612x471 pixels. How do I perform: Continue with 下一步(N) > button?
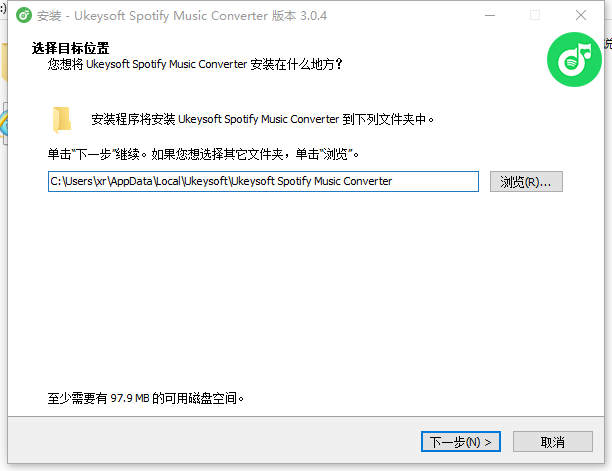point(461,442)
